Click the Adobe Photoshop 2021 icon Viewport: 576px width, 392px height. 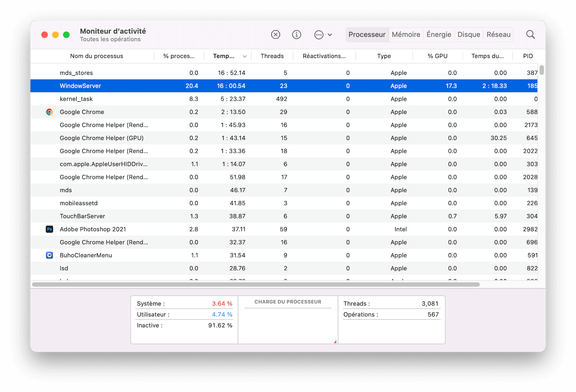point(50,229)
